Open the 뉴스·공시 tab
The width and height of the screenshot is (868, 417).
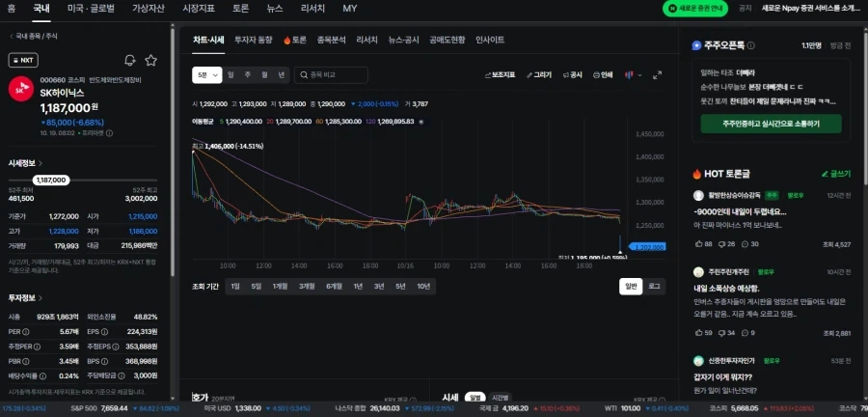403,40
